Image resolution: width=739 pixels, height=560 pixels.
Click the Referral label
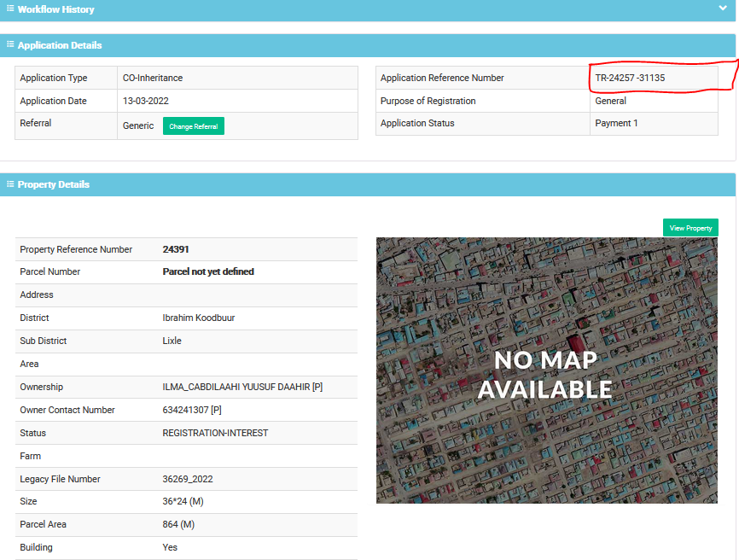35,123
